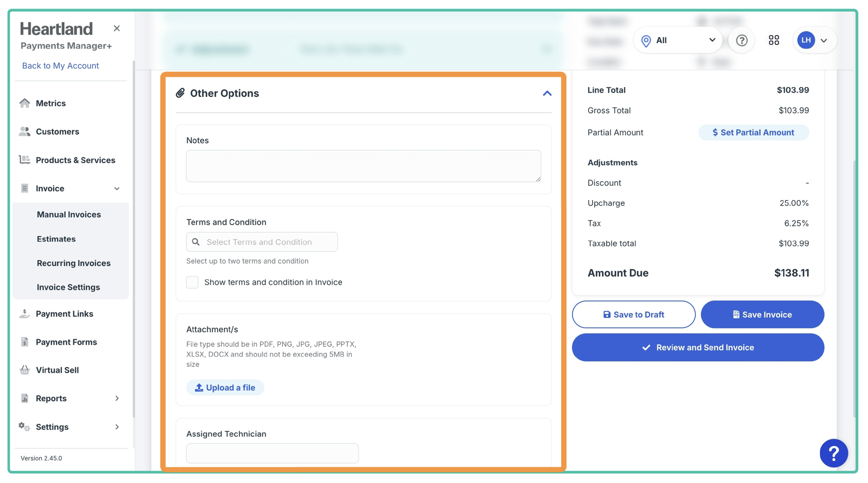Click the Virtual Sell basket icon

(x=24, y=370)
